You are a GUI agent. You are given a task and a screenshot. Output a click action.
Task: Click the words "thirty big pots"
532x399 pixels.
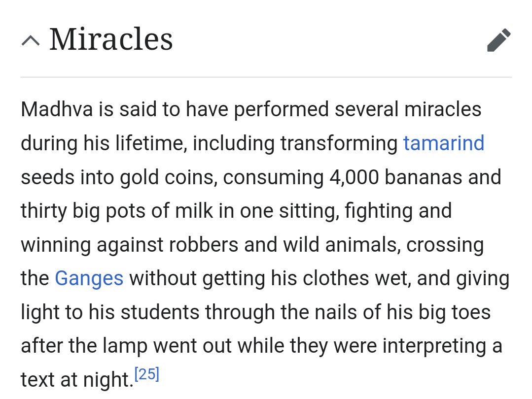tap(78, 211)
